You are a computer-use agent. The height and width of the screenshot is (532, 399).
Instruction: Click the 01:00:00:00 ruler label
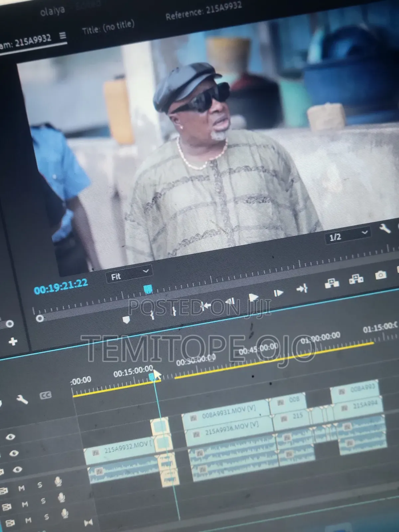tap(320, 337)
